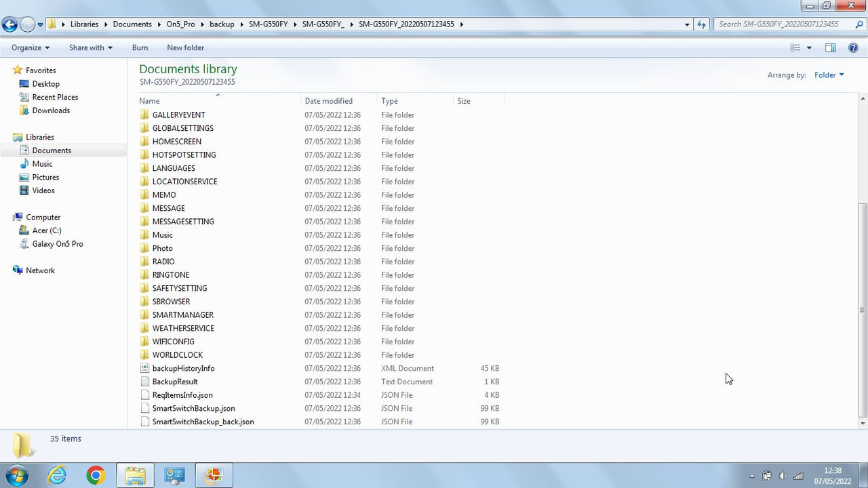Open the Windows Start button
Viewport: 868px width, 488px height.
[16, 475]
